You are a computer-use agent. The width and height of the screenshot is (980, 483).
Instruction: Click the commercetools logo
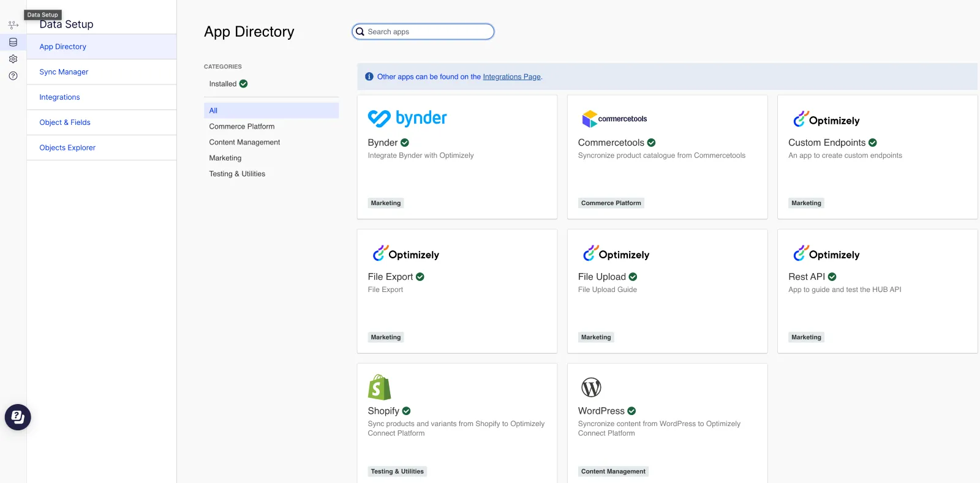(614, 119)
